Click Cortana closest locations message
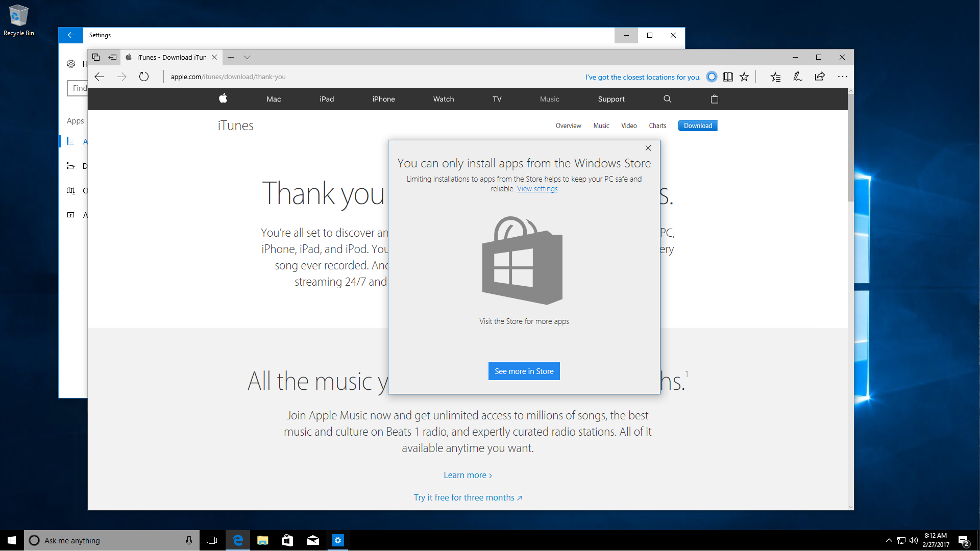The width and height of the screenshot is (980, 551). click(643, 77)
